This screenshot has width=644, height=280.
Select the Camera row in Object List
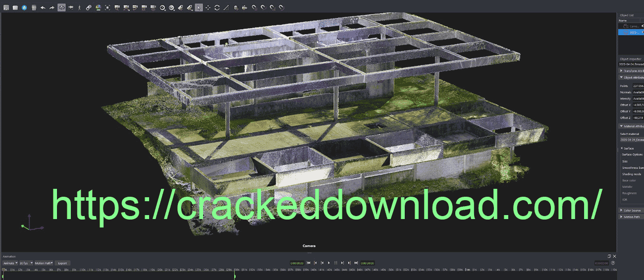coord(631,26)
